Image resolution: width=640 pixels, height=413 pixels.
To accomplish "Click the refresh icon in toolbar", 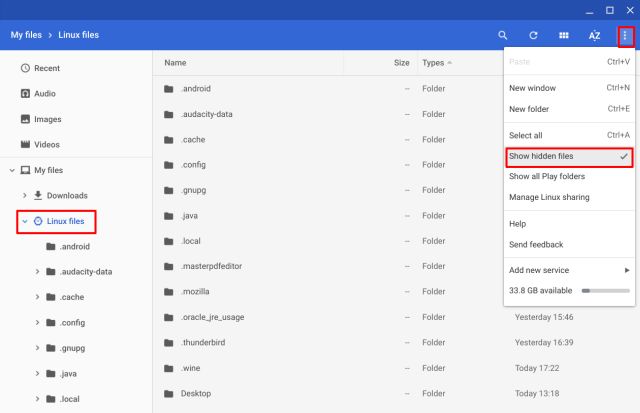I will pyautogui.click(x=533, y=35).
